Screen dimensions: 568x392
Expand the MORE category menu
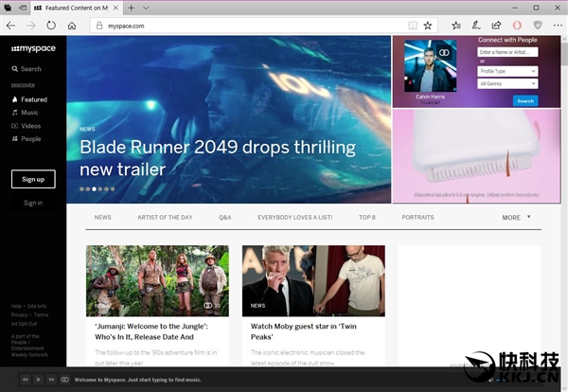pos(516,217)
